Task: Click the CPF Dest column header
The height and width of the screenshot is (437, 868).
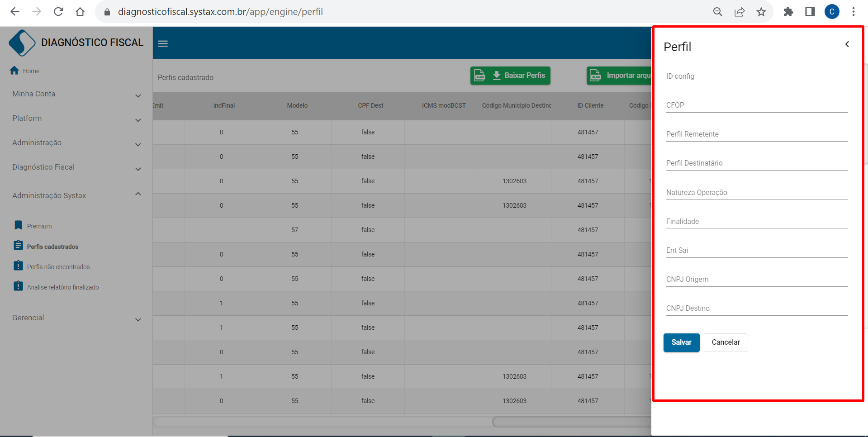Action: click(x=370, y=105)
